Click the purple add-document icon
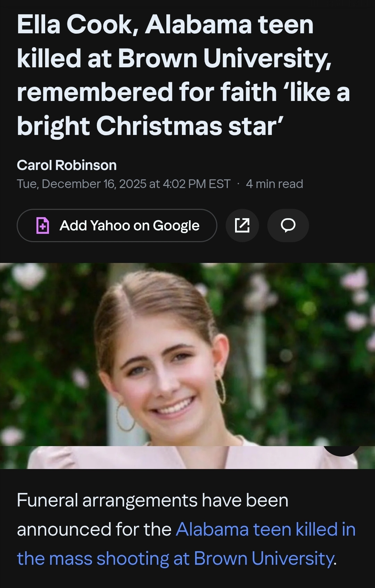The height and width of the screenshot is (588, 375). tap(43, 225)
